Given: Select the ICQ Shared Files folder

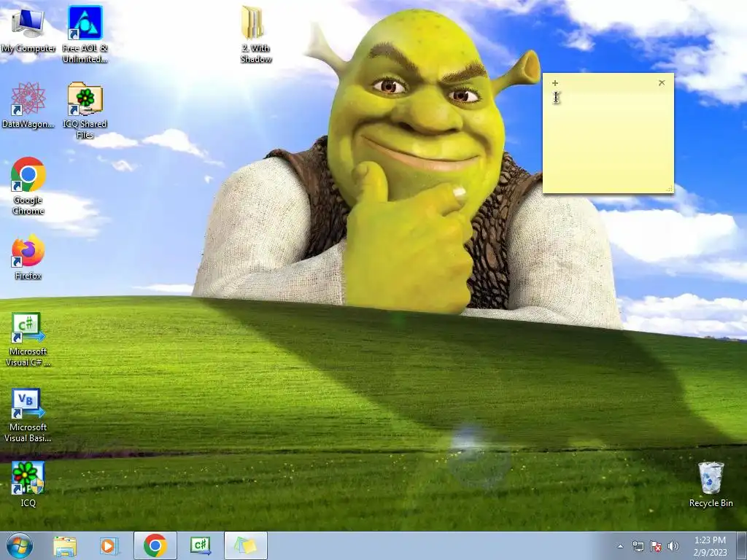Looking at the screenshot, I should [x=85, y=111].
